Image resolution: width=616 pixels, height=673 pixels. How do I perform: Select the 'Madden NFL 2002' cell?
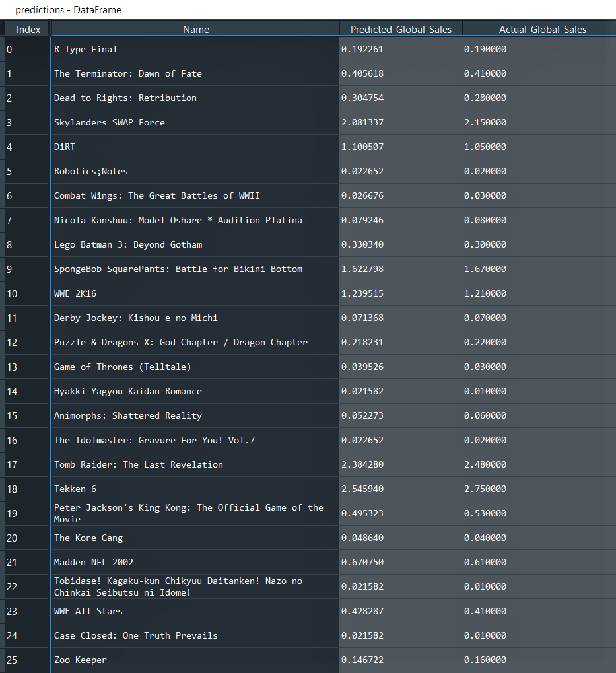tap(195, 563)
